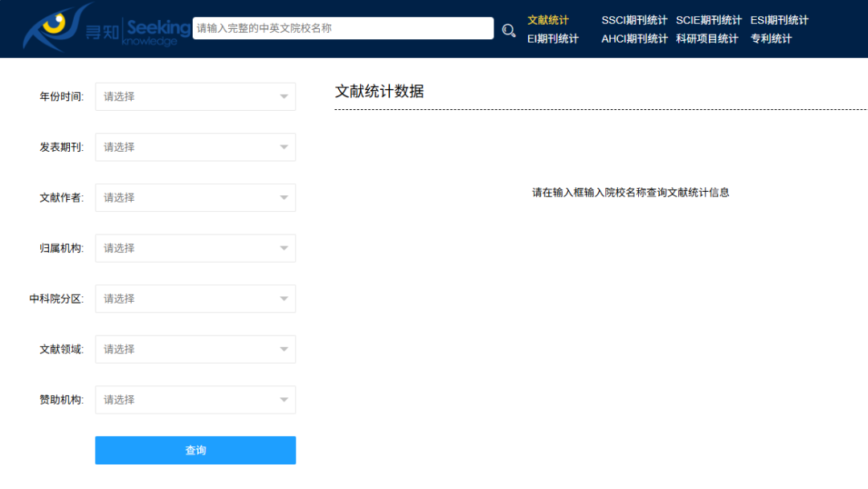Viewport: 868px width, 489px height.
Task: Expand the 中科院分区 dropdown
Action: coord(195,299)
